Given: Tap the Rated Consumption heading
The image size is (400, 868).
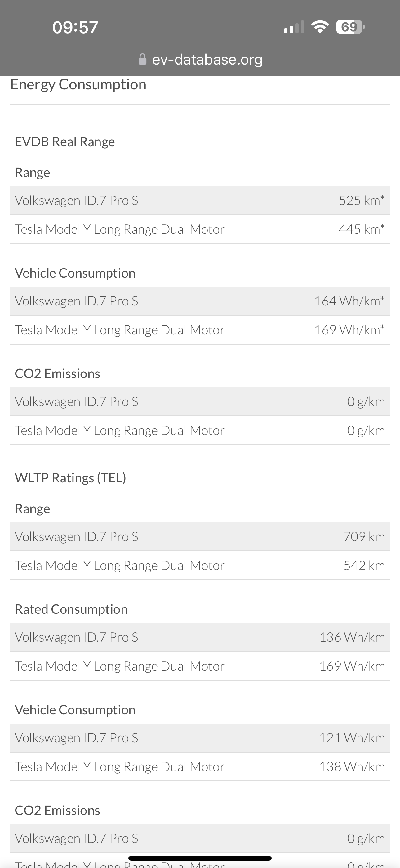Looking at the screenshot, I should click(71, 609).
